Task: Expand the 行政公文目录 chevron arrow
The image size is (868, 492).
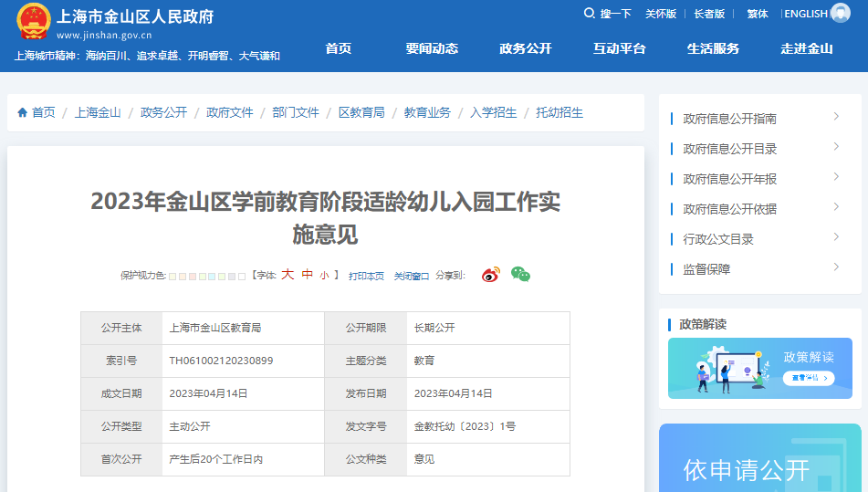Action: (x=836, y=237)
